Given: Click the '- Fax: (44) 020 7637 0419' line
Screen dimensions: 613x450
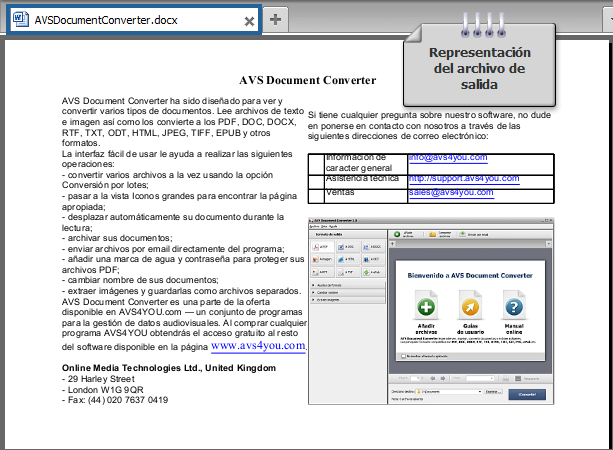Looking at the screenshot, I should click(115, 400).
